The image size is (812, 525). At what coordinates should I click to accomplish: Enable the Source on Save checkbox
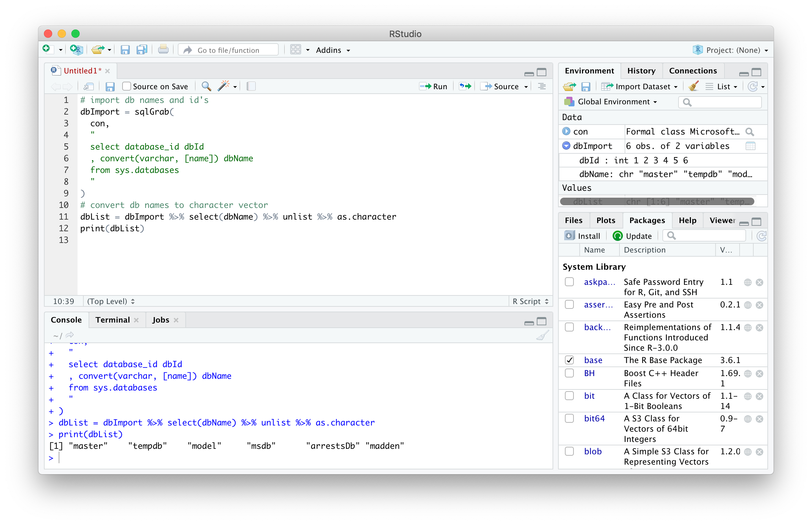[x=127, y=86]
